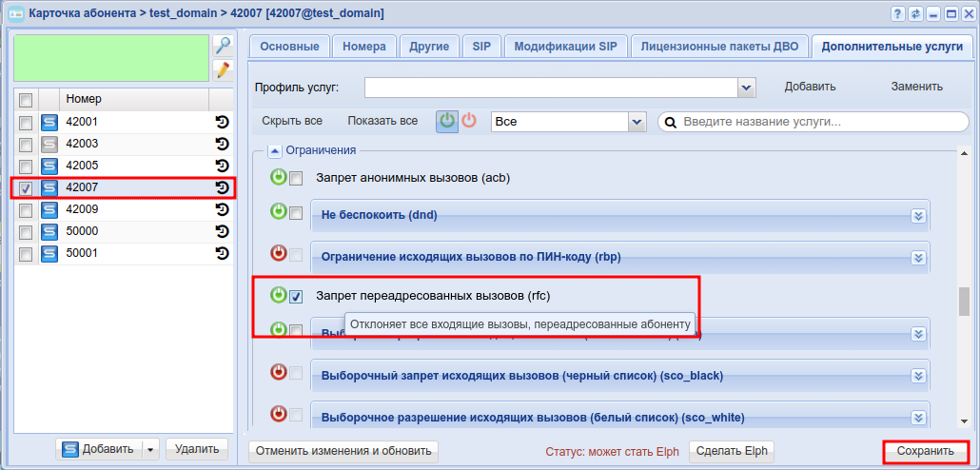Click the red power filter icon for disabled services

point(469,121)
